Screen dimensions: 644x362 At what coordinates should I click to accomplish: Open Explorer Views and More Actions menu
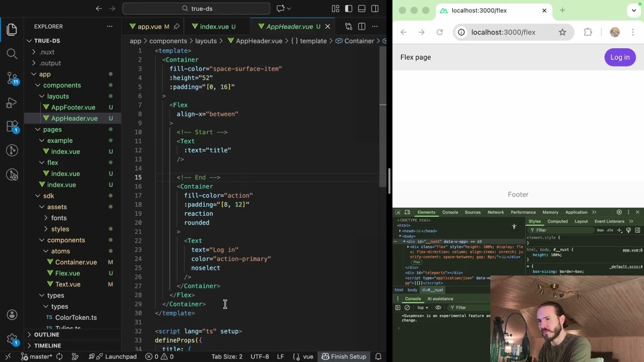point(110,27)
